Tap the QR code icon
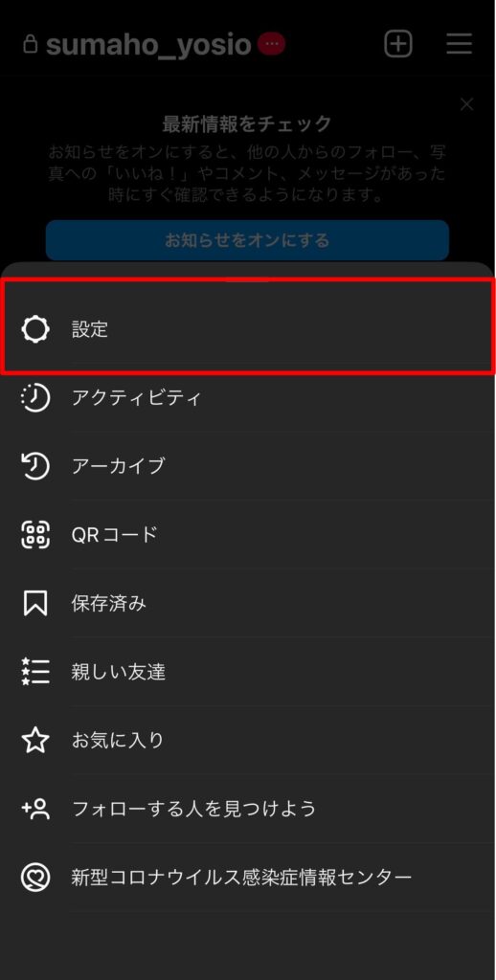 click(35, 534)
